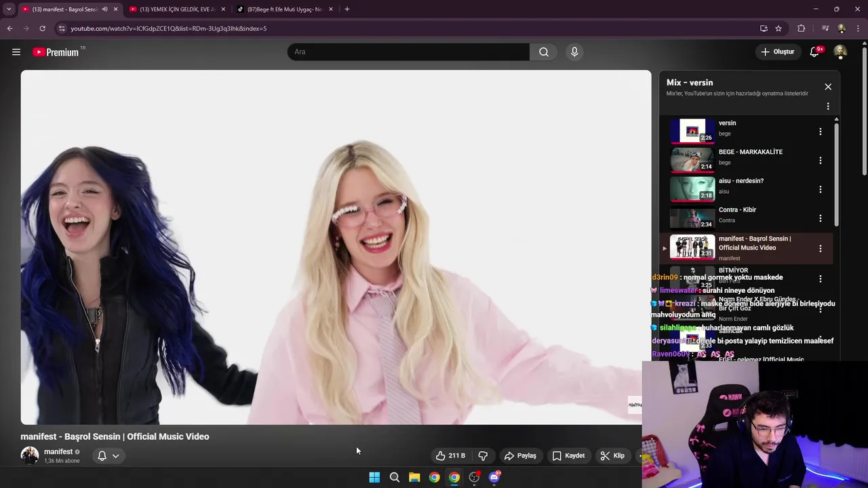The width and height of the screenshot is (868, 488).
Task: Open options menu for Başrol Sensin item
Action: point(821,249)
